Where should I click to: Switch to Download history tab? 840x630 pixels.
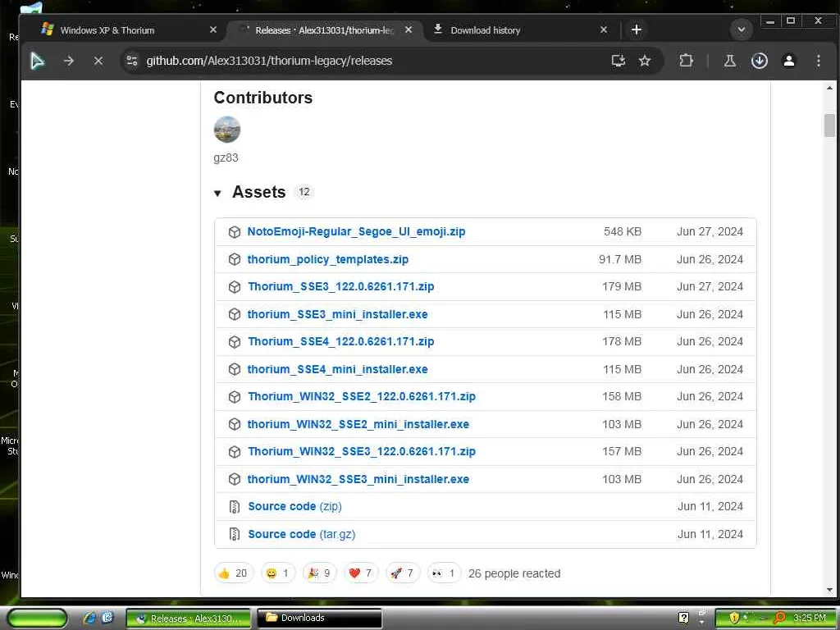(486, 30)
